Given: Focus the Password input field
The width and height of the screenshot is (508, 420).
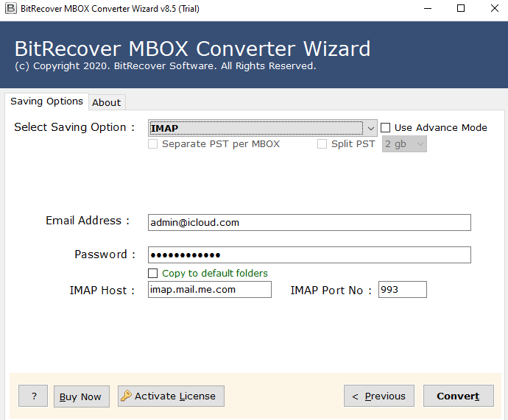Looking at the screenshot, I should [309, 255].
